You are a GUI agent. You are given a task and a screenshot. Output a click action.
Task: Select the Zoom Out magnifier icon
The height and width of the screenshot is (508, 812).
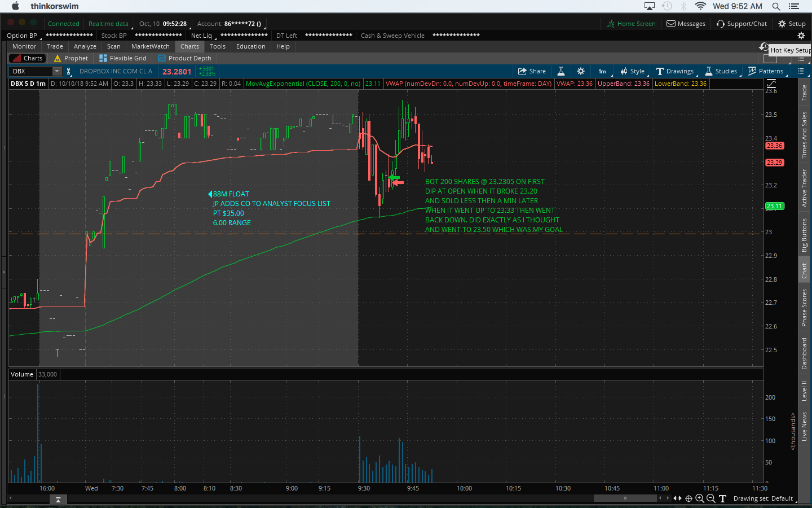(711, 498)
